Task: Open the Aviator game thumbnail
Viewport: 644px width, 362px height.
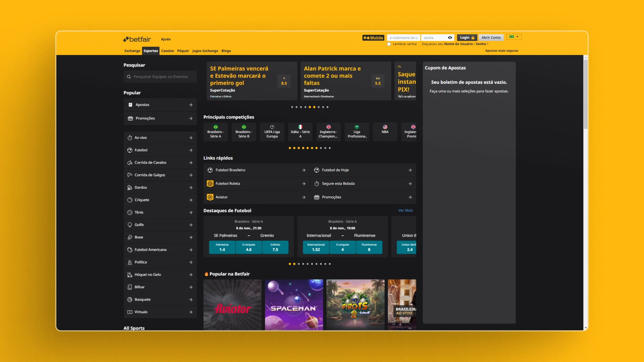Action: coord(232,305)
